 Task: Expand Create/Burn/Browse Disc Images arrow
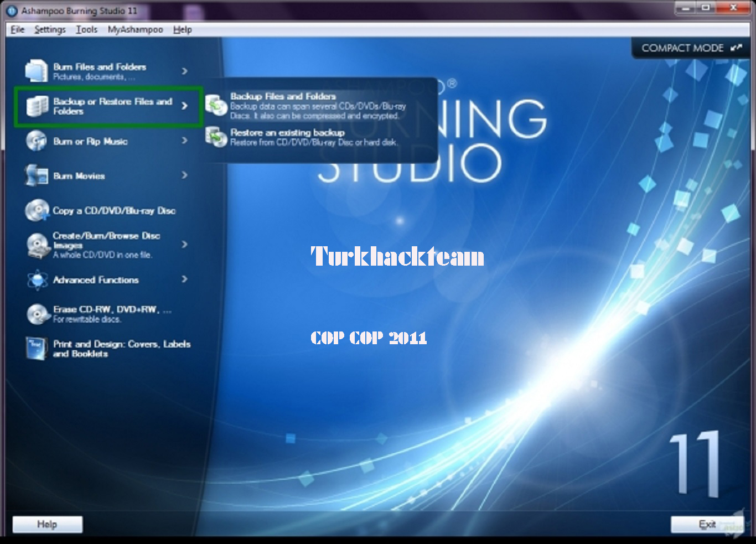(x=184, y=244)
